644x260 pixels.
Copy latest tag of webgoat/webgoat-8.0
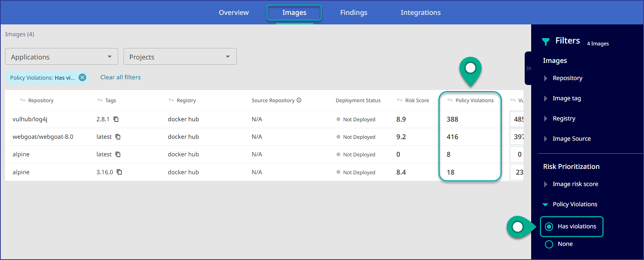pos(118,137)
